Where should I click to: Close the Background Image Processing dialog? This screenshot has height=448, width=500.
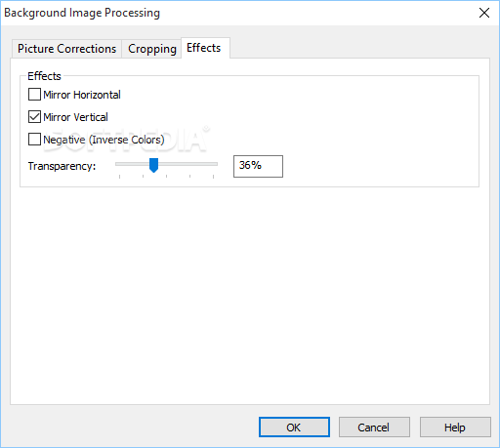pos(484,13)
